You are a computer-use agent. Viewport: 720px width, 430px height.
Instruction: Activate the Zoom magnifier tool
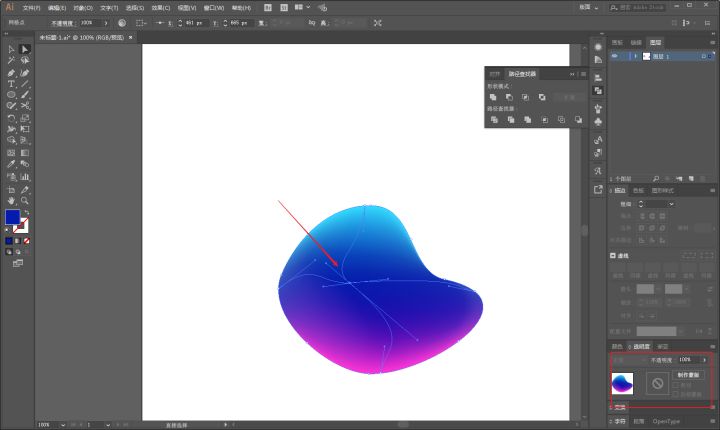coord(25,201)
